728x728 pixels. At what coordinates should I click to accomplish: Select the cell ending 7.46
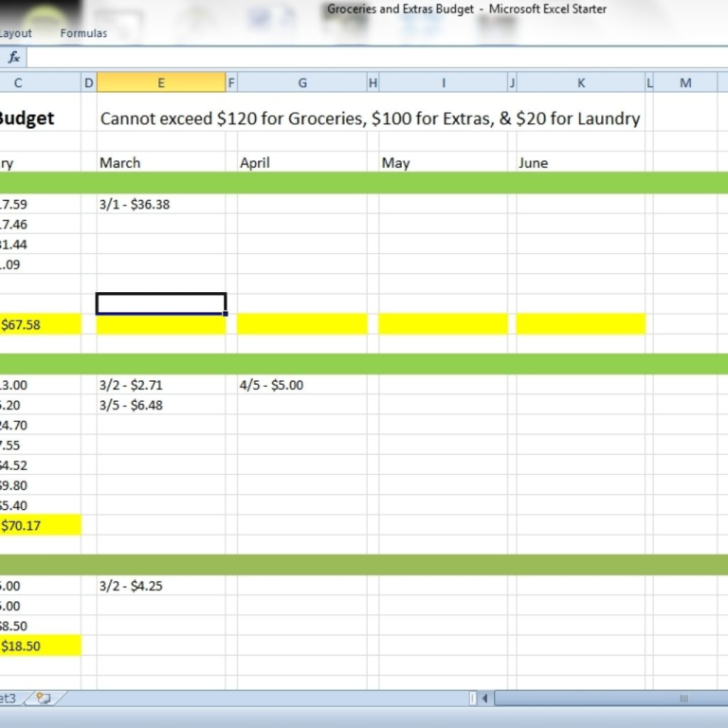pos(41,225)
